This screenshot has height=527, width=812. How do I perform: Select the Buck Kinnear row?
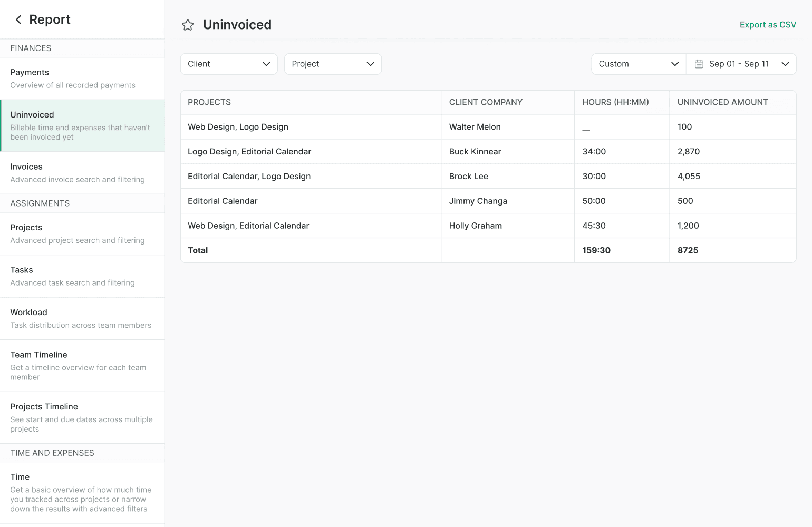pyautogui.click(x=488, y=152)
